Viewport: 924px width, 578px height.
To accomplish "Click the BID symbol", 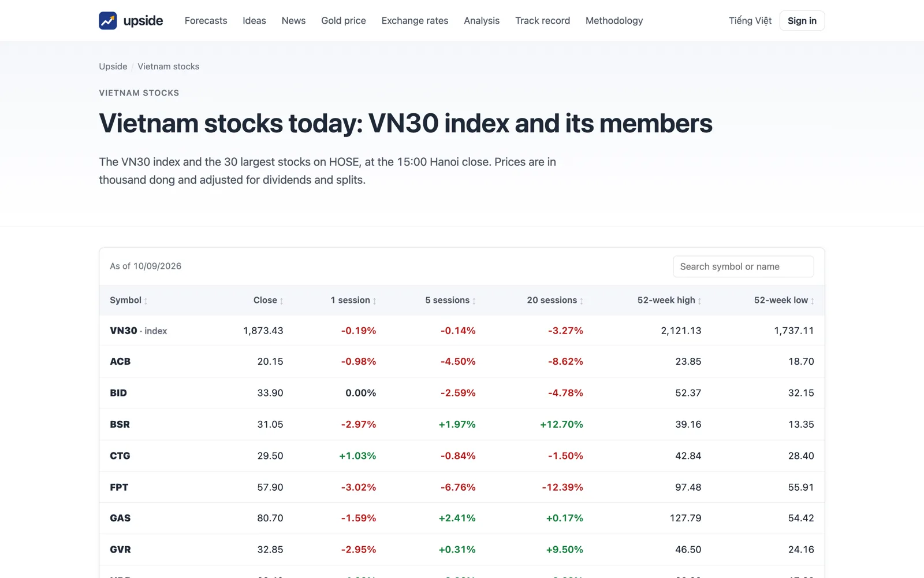I will click(x=118, y=393).
